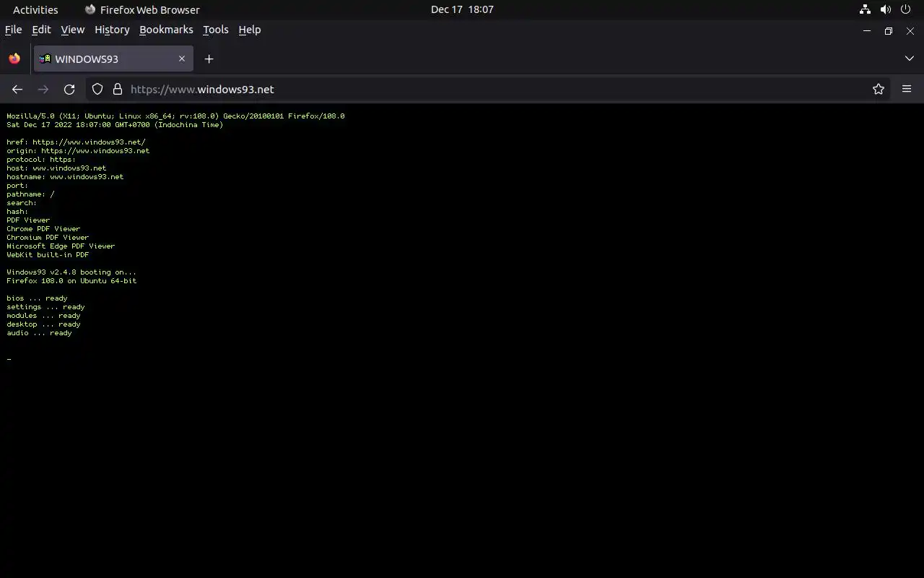Viewport: 924px width, 578px height.
Task: Bookmark this page with the star
Action: coord(879,90)
